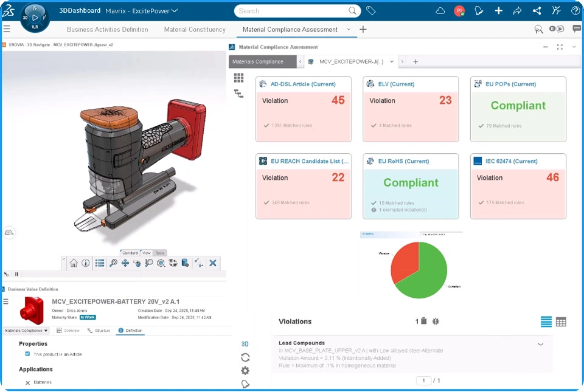Image resolution: width=584 pixels, height=392 pixels.
Task: Click the red battery thumbnail
Action: click(32, 311)
